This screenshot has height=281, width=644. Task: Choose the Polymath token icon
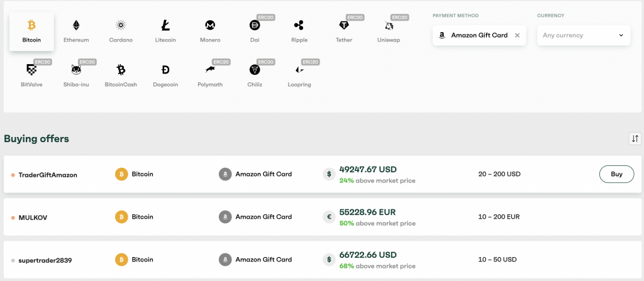pos(210,70)
